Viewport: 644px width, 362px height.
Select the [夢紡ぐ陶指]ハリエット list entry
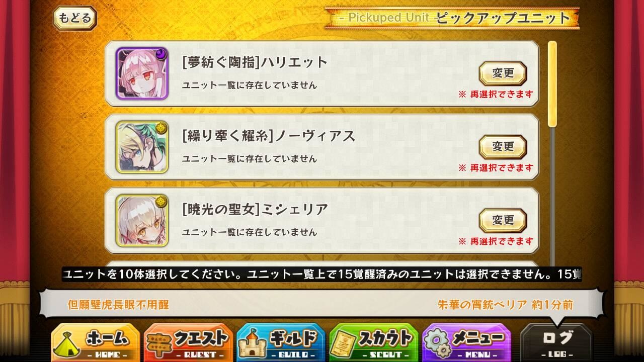(x=322, y=73)
